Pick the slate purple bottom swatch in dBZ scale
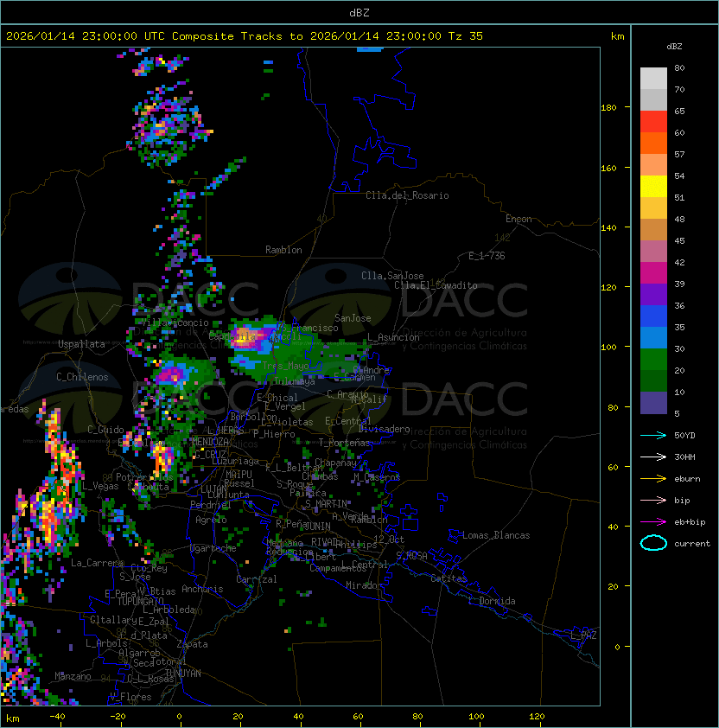This screenshot has height=728, width=719. click(653, 403)
